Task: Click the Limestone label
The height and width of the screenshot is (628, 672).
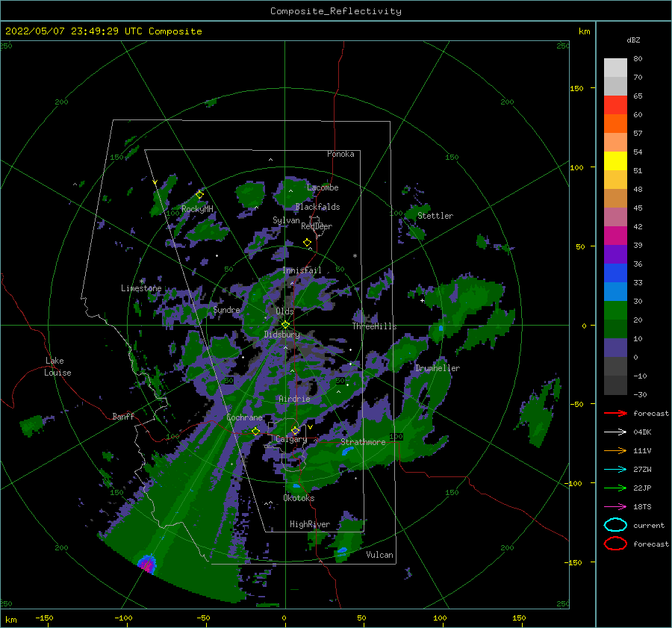Action: [141, 288]
